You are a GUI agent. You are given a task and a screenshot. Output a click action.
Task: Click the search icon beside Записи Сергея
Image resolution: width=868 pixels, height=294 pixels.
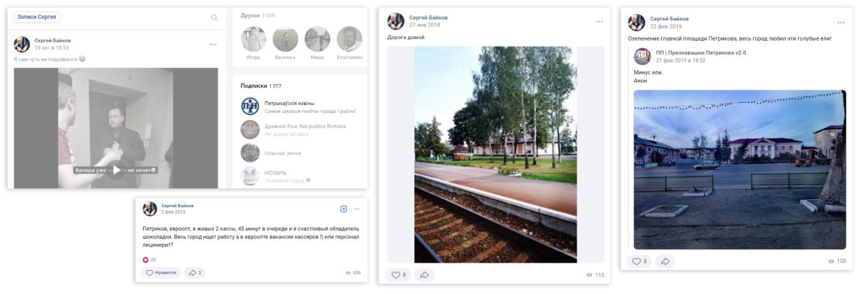point(214,17)
